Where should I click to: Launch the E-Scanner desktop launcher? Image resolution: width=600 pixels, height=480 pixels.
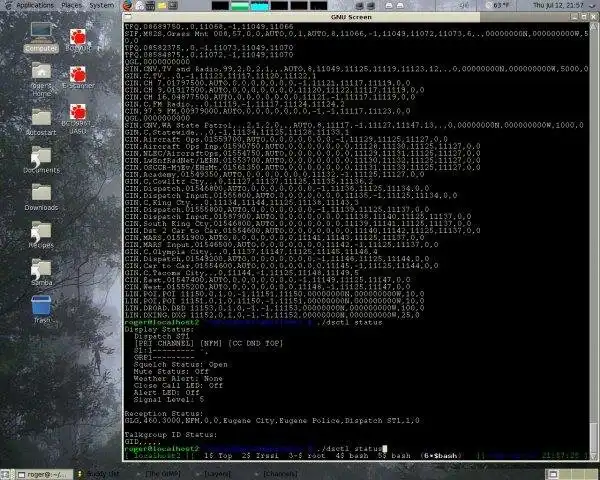click(x=78, y=77)
